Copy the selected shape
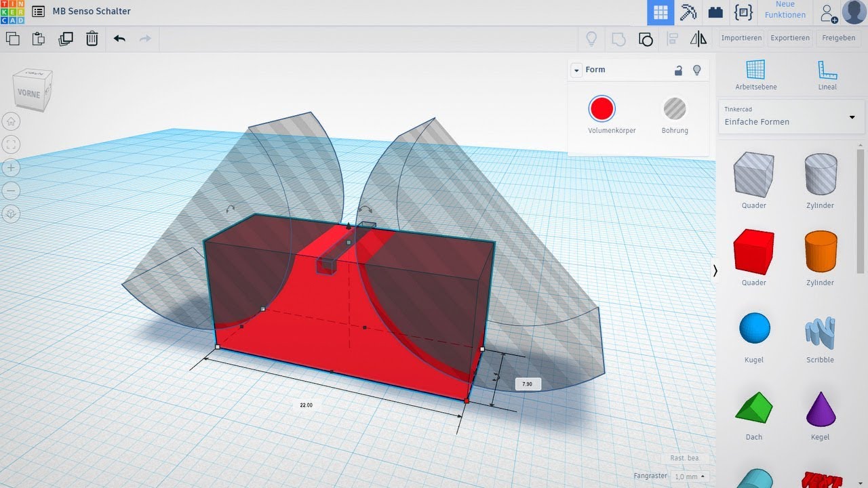Screen dimensions: 868x488 [x=13, y=39]
